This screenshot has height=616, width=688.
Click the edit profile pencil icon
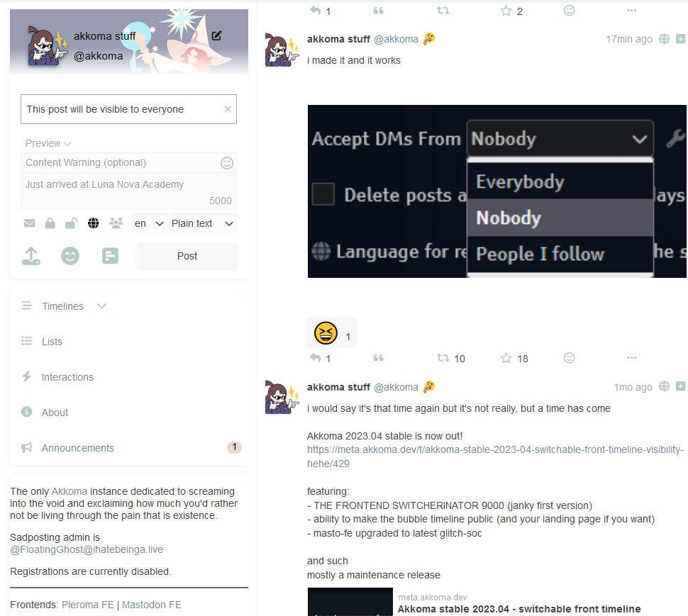pyautogui.click(x=217, y=35)
